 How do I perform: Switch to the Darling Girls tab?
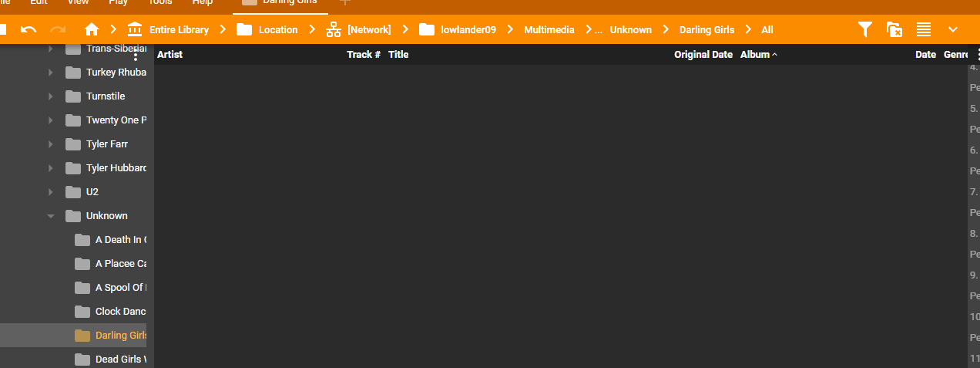281,3
